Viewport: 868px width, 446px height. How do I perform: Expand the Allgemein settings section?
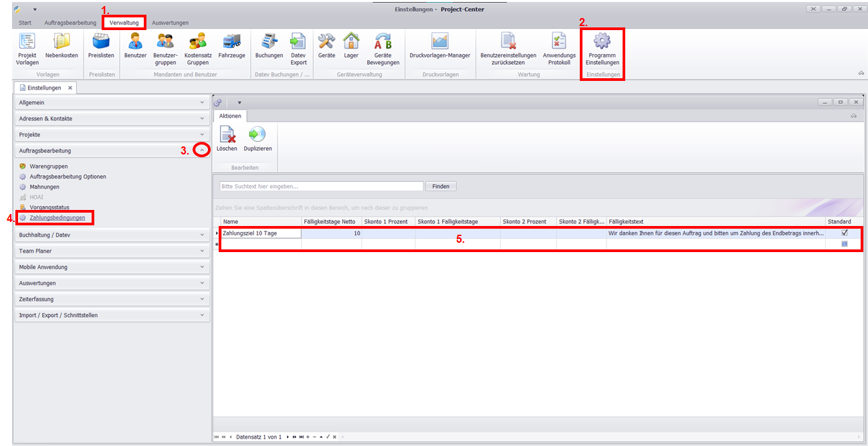coord(202,103)
